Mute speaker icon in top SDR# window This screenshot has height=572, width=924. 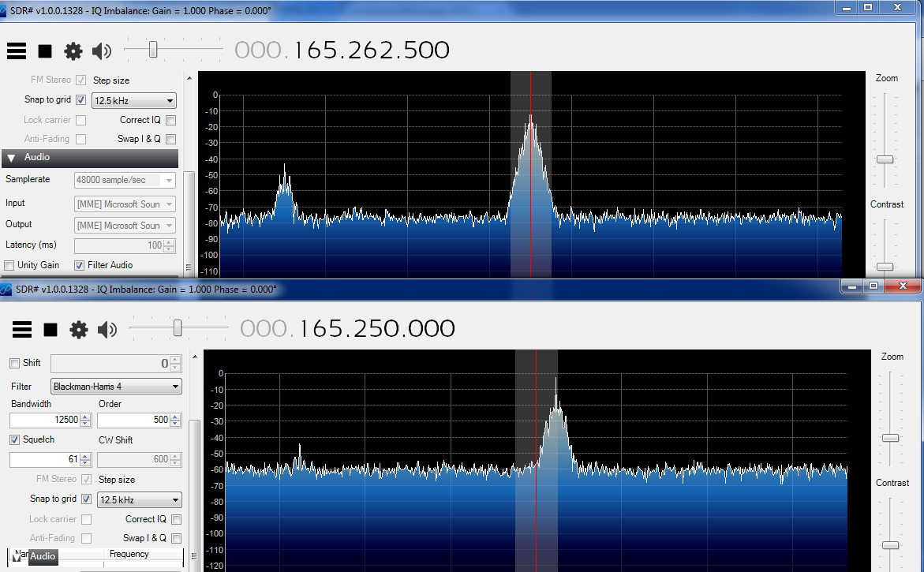coord(102,51)
